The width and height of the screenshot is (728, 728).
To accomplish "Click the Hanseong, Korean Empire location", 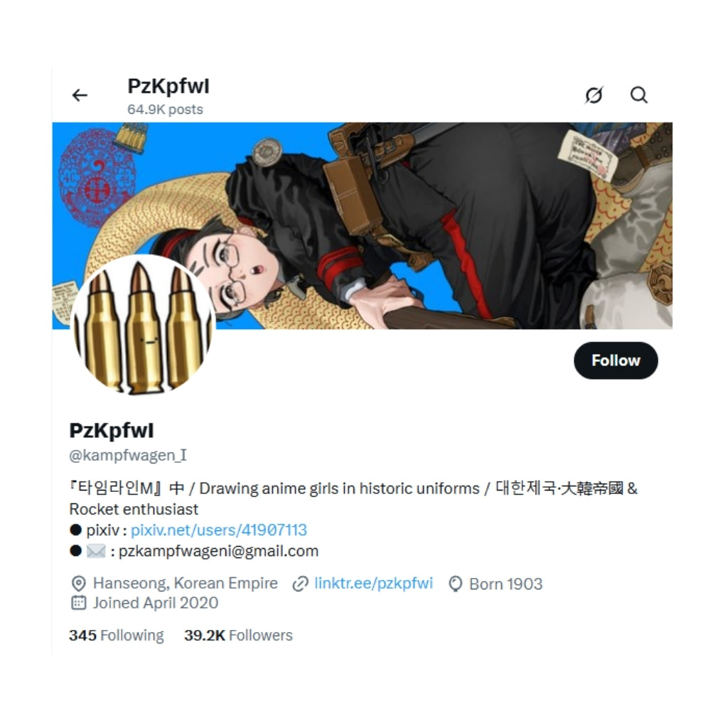I will 186,583.
